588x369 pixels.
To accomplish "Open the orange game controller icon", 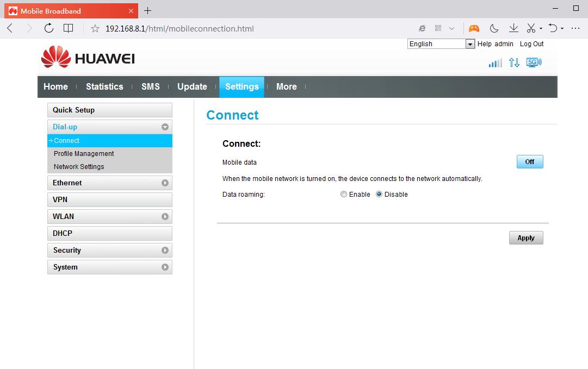I will click(474, 28).
